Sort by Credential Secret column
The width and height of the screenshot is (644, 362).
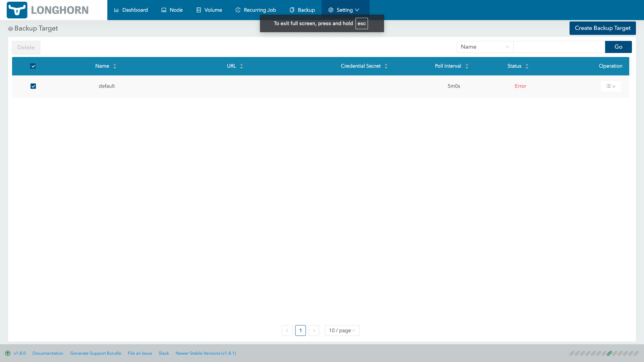click(386, 66)
